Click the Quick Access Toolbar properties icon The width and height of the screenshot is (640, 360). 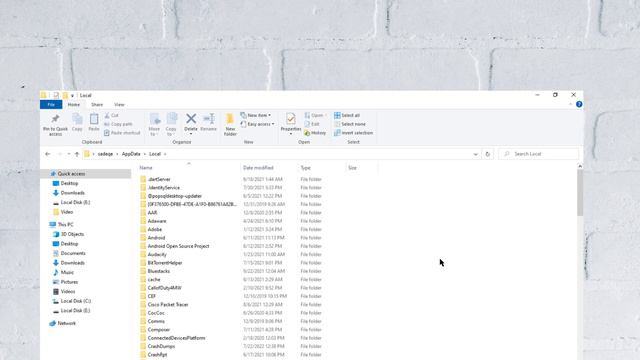click(56, 95)
